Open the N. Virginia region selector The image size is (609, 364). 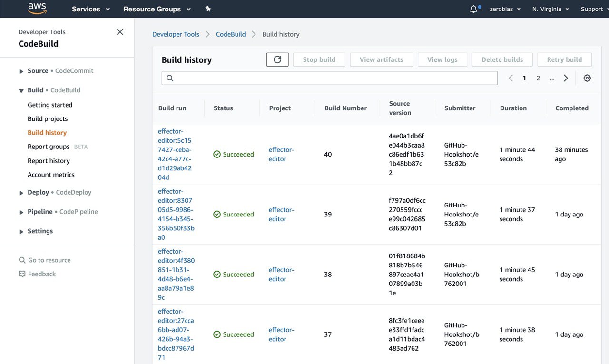point(550,9)
